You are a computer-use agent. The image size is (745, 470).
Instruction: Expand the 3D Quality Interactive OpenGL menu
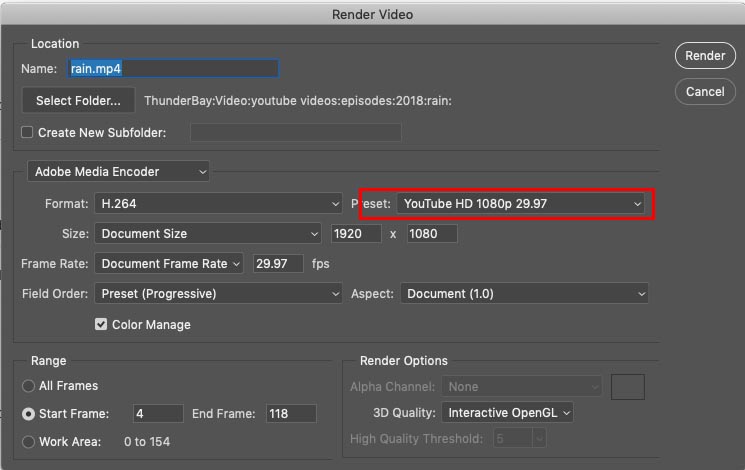point(507,412)
